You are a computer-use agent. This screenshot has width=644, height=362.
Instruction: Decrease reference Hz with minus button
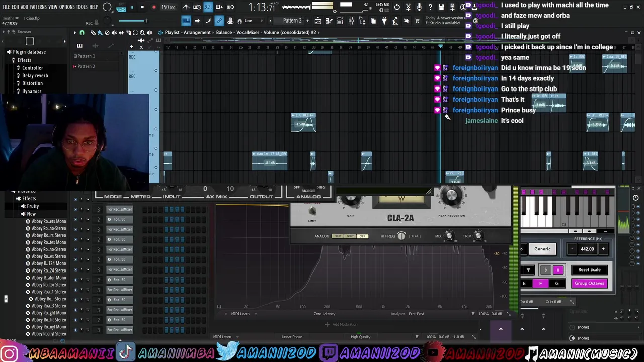[x=572, y=249]
